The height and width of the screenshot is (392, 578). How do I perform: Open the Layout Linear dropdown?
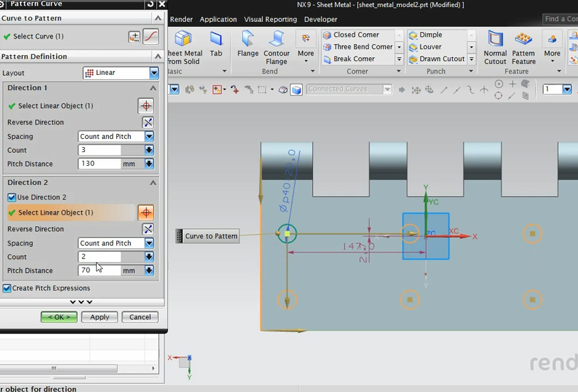pyautogui.click(x=154, y=73)
